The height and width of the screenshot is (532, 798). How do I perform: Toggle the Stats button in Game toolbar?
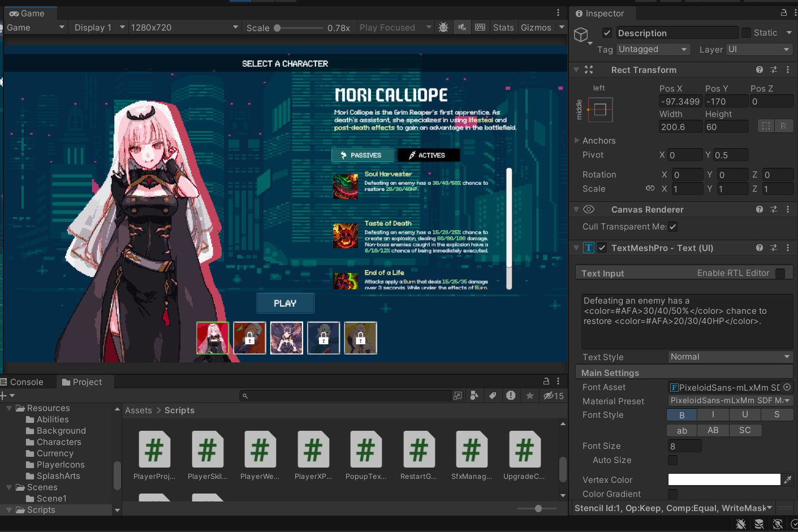coord(503,27)
